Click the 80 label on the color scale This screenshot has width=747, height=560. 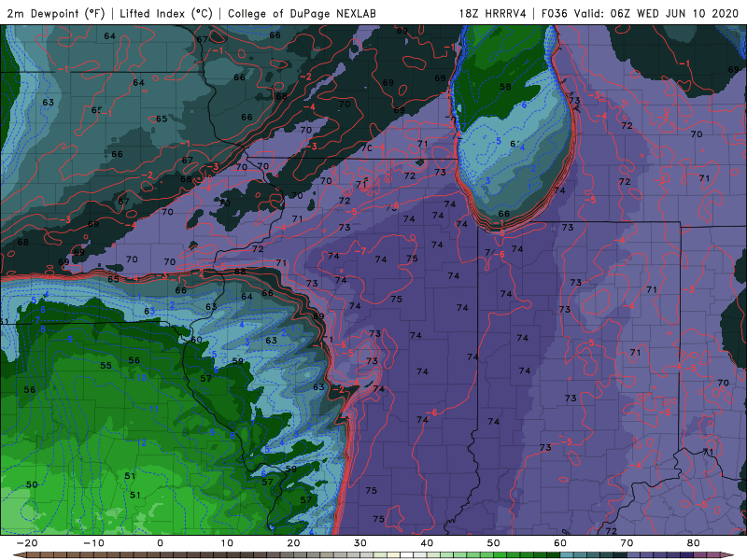click(x=694, y=543)
